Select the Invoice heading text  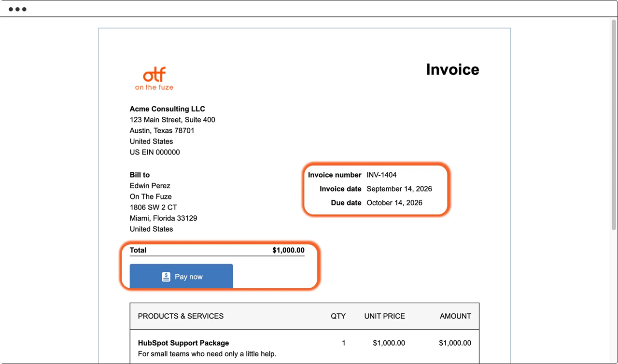(x=452, y=70)
